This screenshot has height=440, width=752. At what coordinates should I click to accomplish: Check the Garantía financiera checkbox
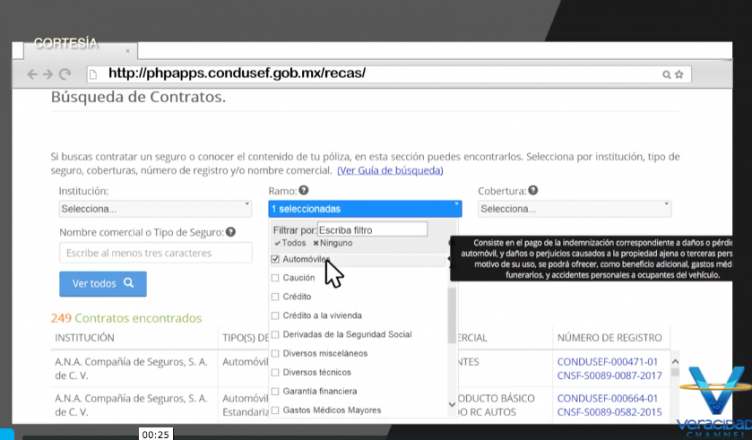pos(275,392)
